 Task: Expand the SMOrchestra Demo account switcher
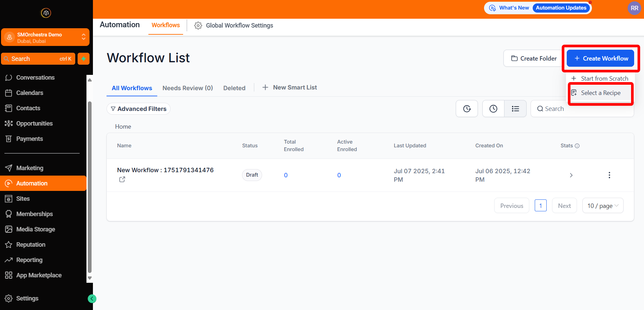(x=83, y=37)
